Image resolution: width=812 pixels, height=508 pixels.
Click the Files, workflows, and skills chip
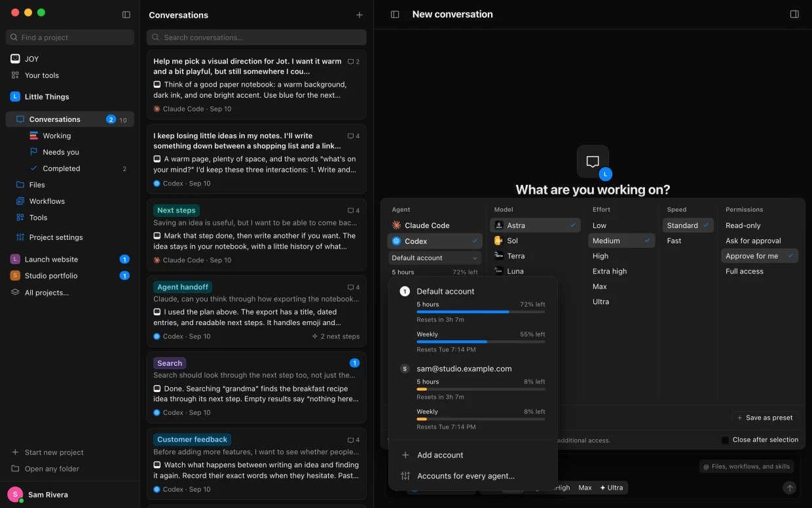pyautogui.click(x=747, y=467)
